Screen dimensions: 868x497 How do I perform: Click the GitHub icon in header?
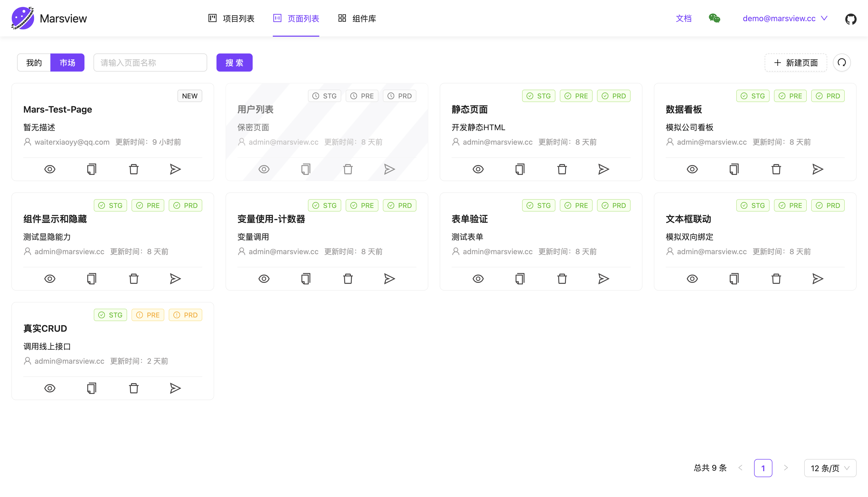[850, 19]
